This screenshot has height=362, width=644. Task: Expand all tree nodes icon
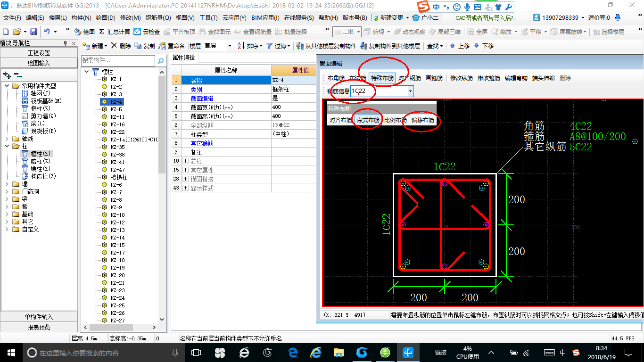(7, 74)
